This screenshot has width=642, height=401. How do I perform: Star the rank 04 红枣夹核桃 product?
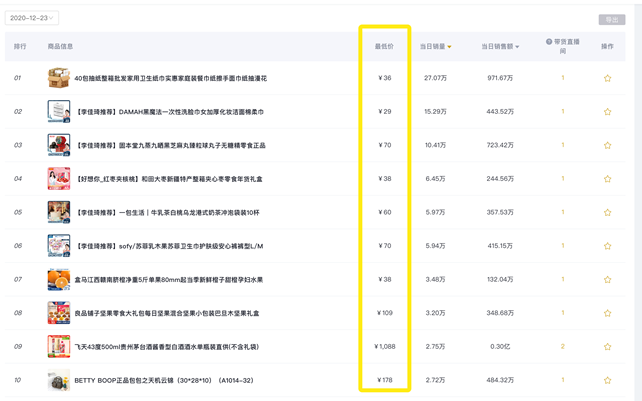tap(607, 179)
